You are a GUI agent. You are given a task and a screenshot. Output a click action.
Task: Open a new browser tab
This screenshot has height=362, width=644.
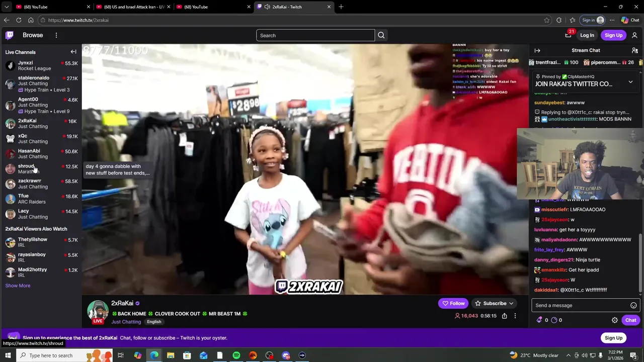[x=341, y=7]
